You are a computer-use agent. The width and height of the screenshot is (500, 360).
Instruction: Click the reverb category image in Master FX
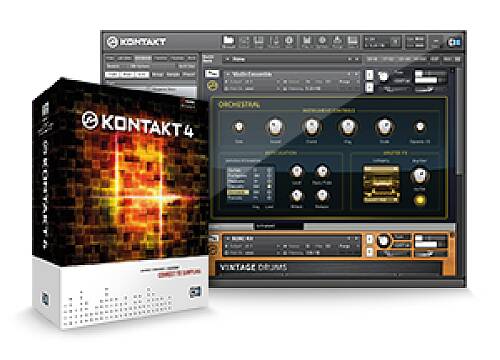click(381, 184)
